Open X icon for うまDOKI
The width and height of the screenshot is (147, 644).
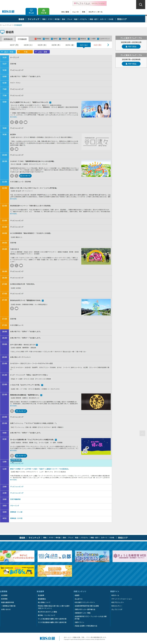click(17, 265)
